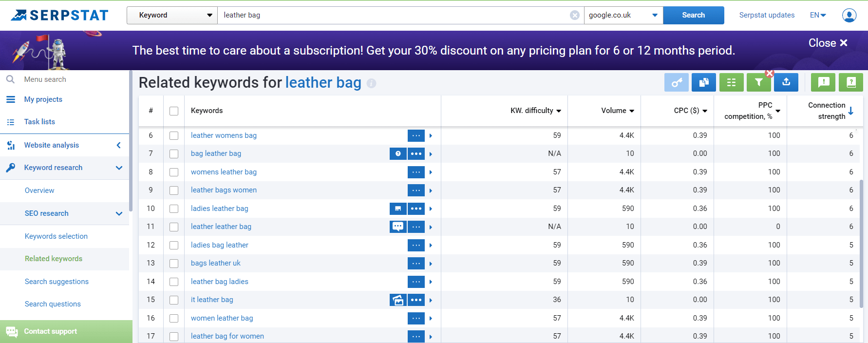Image resolution: width=868 pixels, height=343 pixels.
Task: Click the Contact support chat icon
Action: coord(12,332)
